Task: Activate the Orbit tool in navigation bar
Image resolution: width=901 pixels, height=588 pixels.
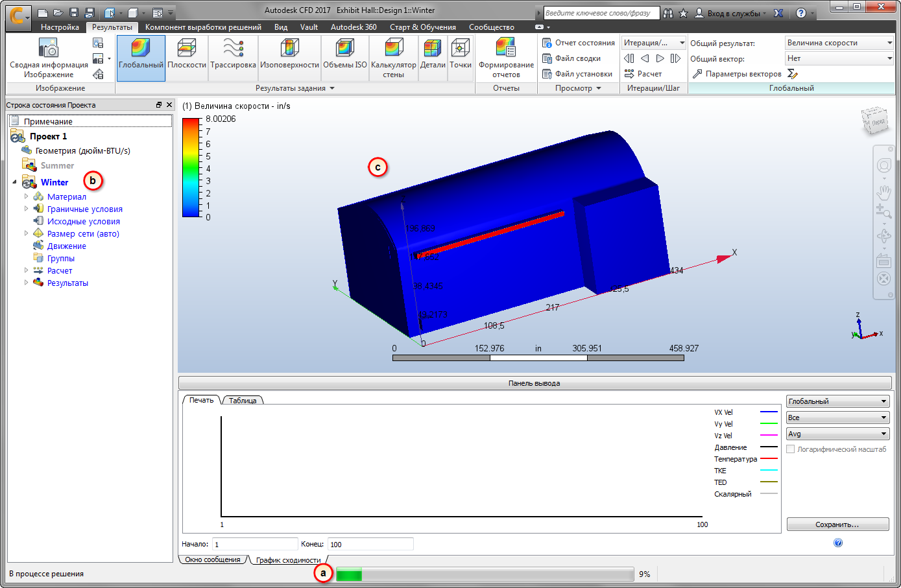Action: tap(883, 236)
